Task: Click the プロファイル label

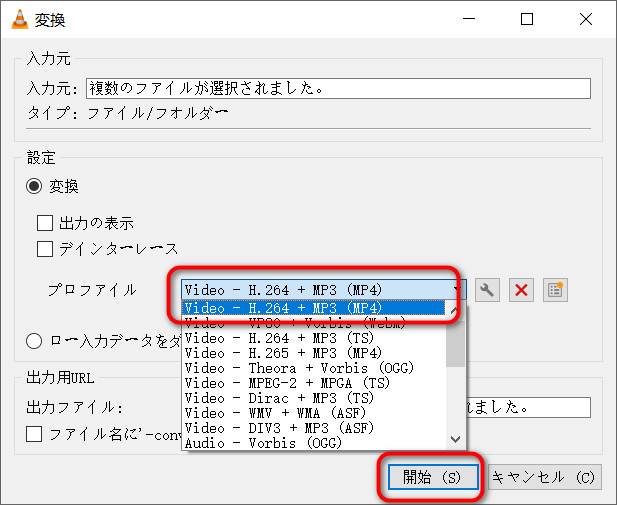Action: [92, 290]
